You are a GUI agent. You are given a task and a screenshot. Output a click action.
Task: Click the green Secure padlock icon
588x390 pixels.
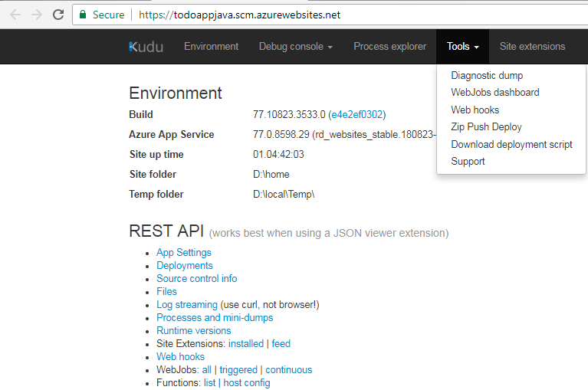point(83,15)
